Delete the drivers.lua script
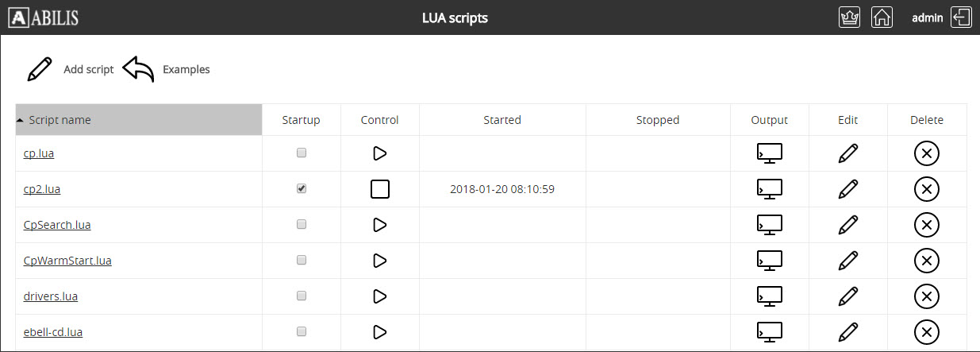The height and width of the screenshot is (352, 980). (926, 296)
